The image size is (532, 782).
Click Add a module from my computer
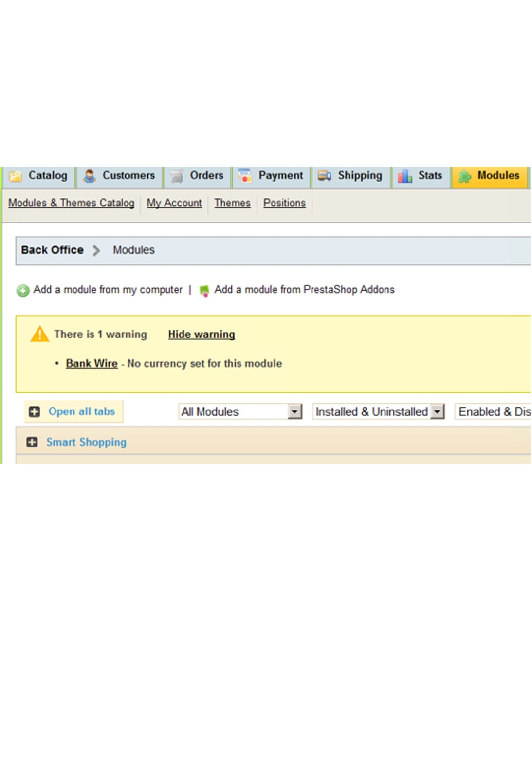pos(108,290)
